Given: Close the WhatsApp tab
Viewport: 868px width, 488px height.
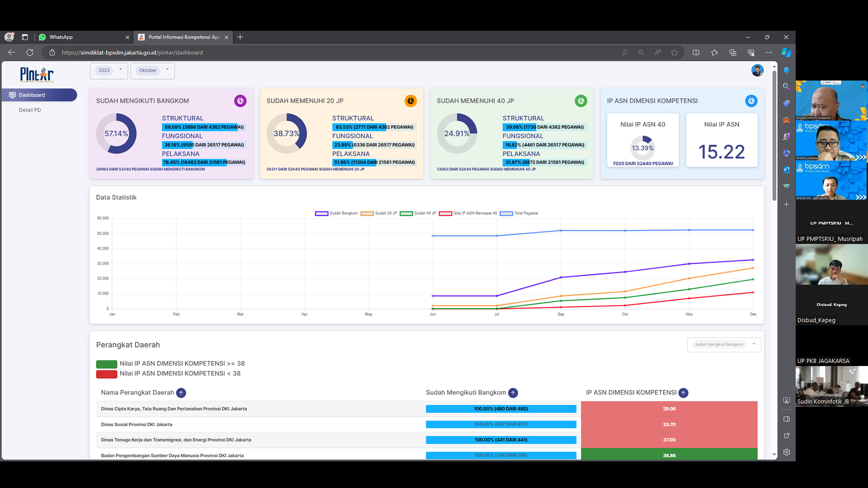Looking at the screenshot, I should click(127, 37).
